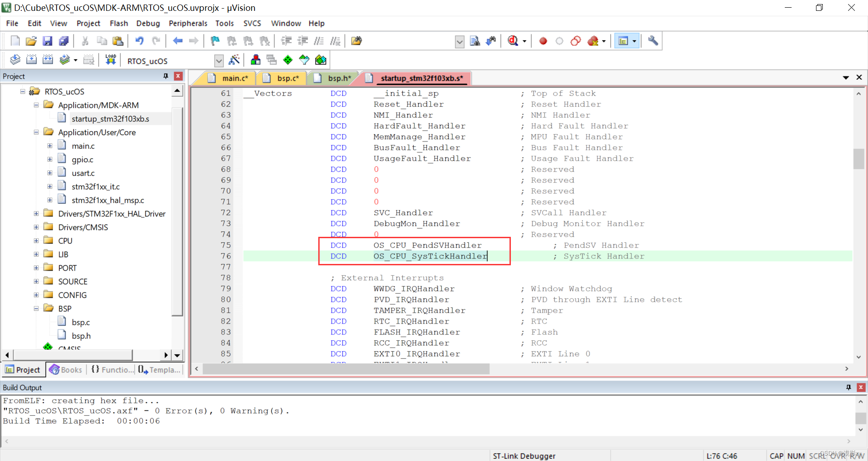Indent the selected lines
The width and height of the screenshot is (868, 461).
(286, 41)
